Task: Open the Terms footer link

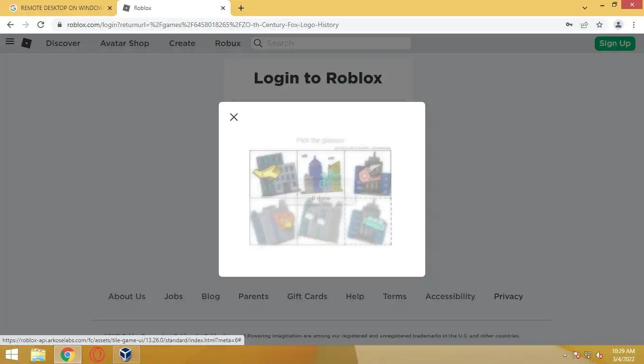Action: click(395, 296)
